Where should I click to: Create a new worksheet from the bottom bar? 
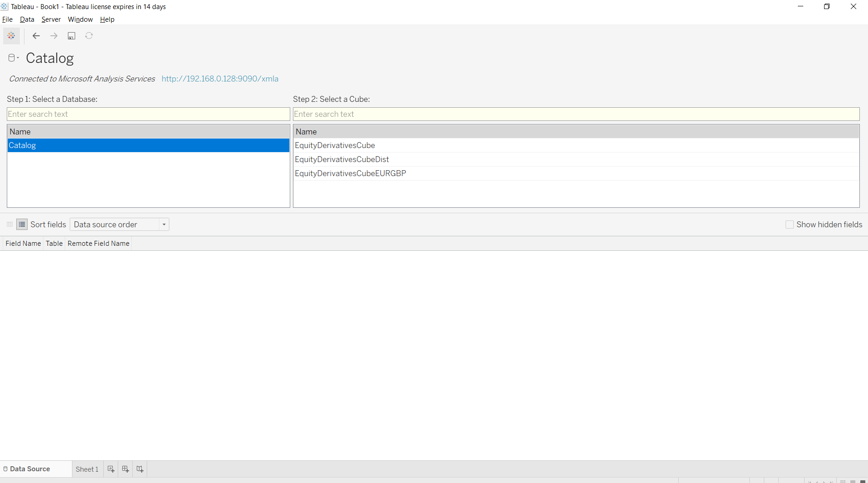[x=110, y=469]
